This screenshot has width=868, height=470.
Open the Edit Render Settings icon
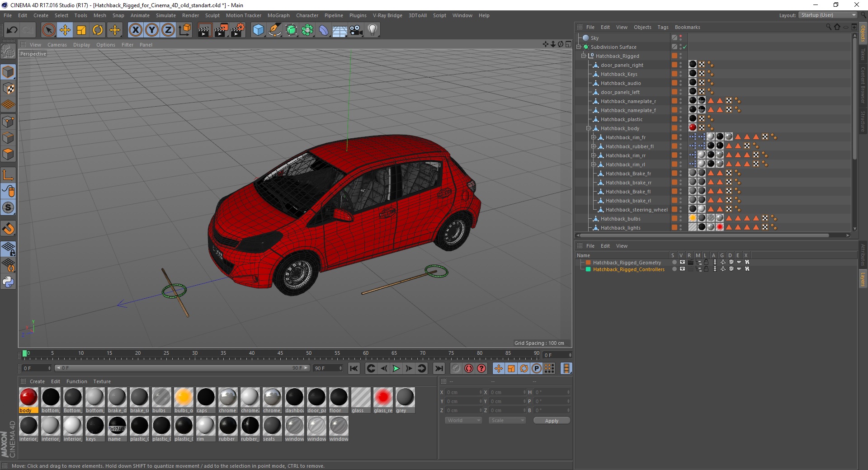(x=238, y=30)
